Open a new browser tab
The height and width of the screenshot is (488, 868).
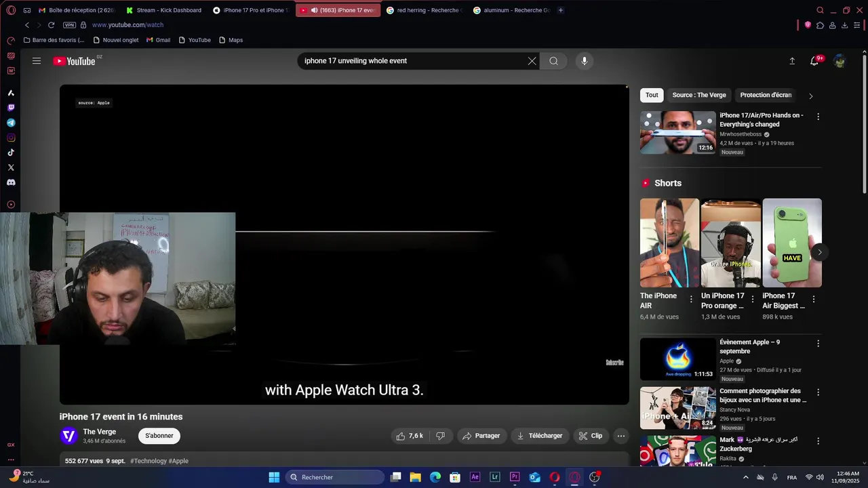pyautogui.click(x=560, y=10)
